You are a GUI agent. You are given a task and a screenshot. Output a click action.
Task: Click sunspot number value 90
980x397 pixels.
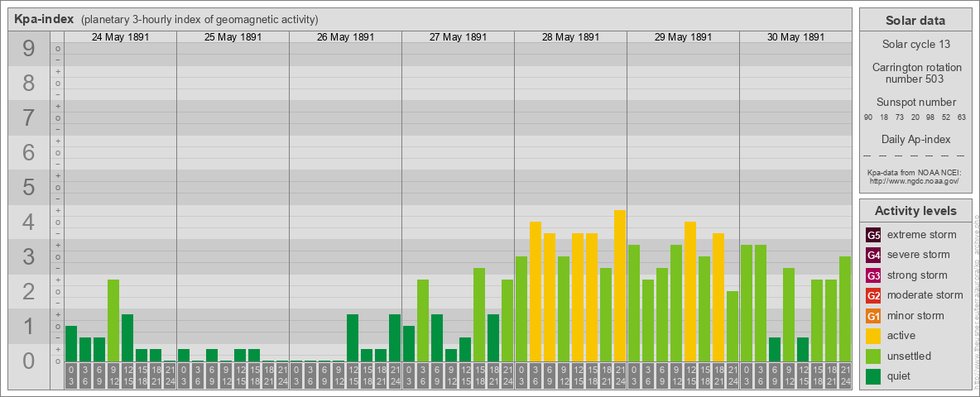(x=868, y=117)
